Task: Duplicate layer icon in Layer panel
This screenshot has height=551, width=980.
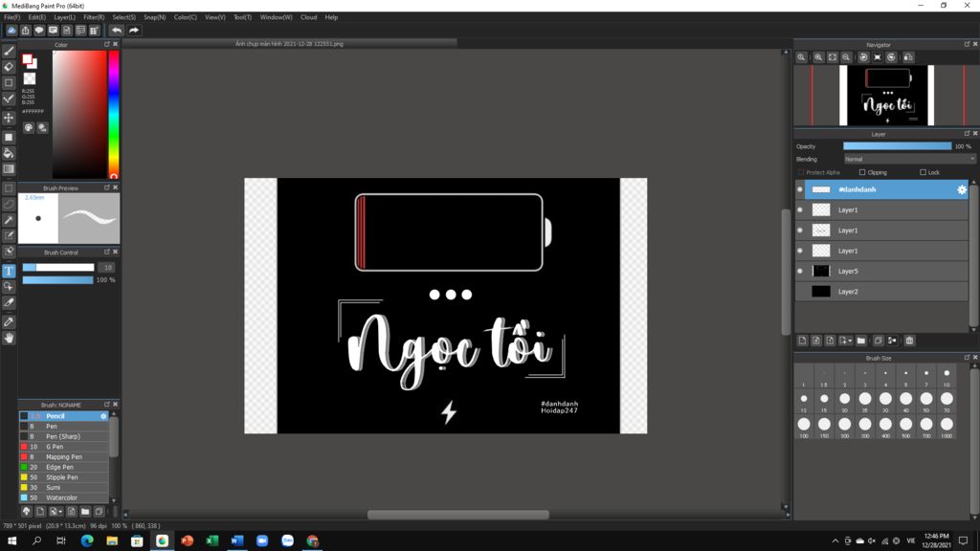Action: (x=879, y=341)
